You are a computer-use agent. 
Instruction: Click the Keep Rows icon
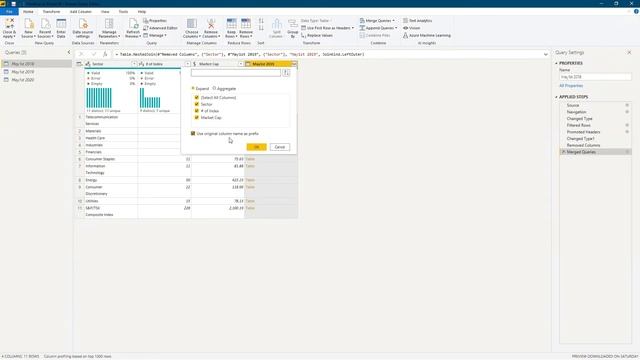point(231,24)
